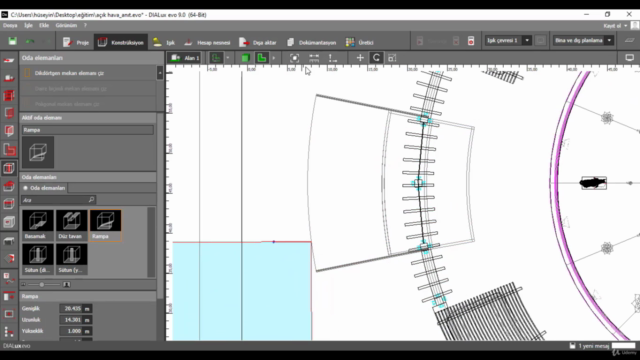Open the Kayıt ol dropdown arrow
The image size is (640, 360).
pos(626,26)
